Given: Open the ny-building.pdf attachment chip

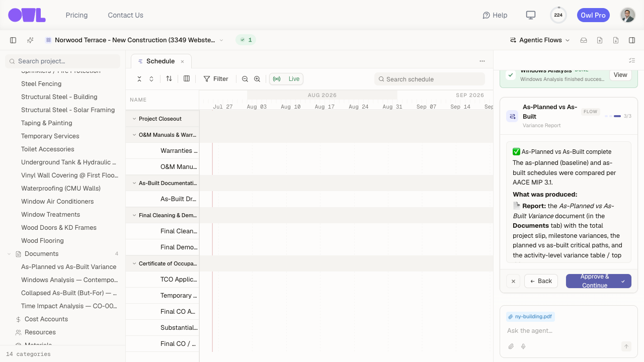Looking at the screenshot, I should tap(530, 317).
